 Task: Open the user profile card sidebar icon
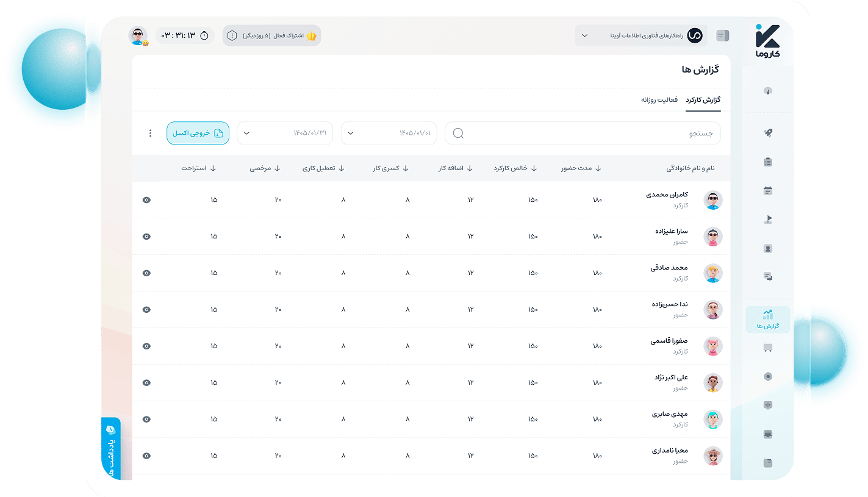click(768, 248)
